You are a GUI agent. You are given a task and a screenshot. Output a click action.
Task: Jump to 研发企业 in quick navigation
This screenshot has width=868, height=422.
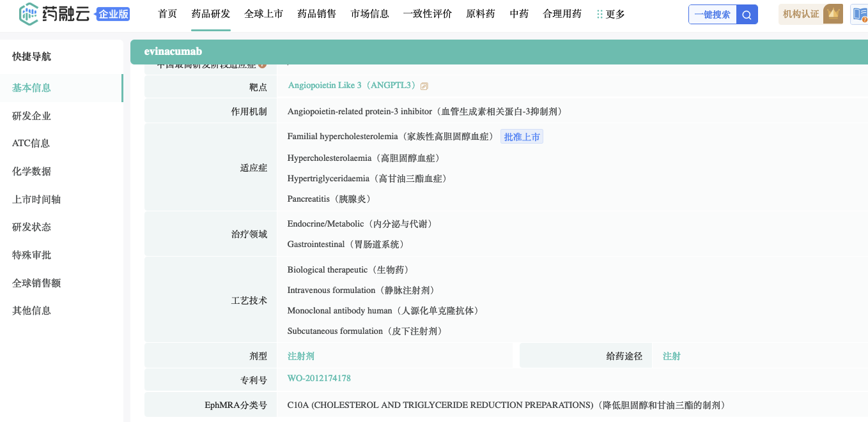click(x=31, y=116)
